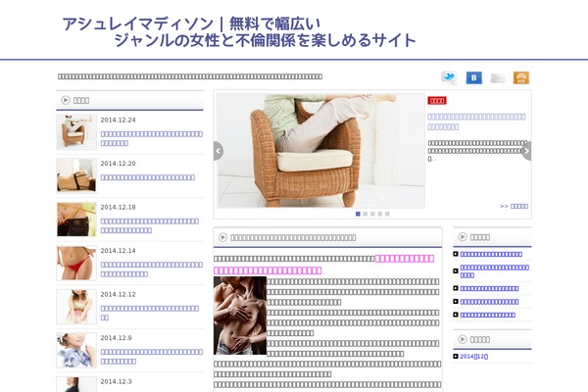Open the second two-line right sidebar link

(495, 271)
